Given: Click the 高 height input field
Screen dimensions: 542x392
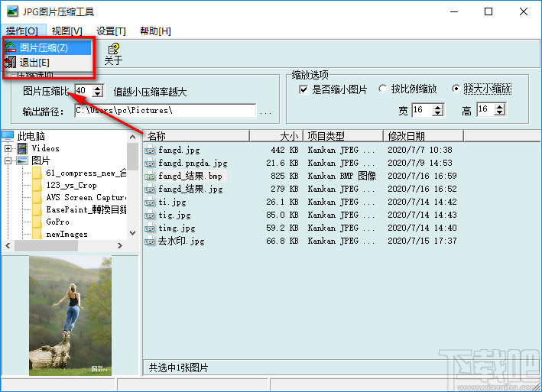Looking at the screenshot, I should pos(485,109).
